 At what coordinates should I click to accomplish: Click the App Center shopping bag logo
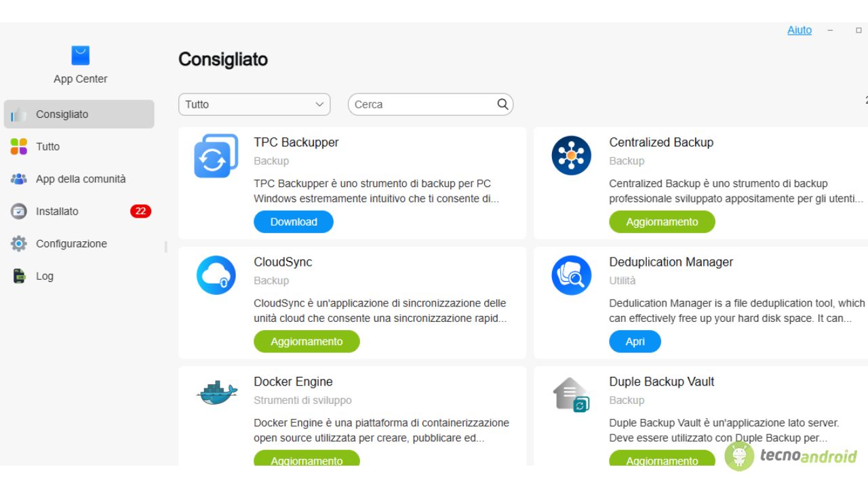pos(80,56)
